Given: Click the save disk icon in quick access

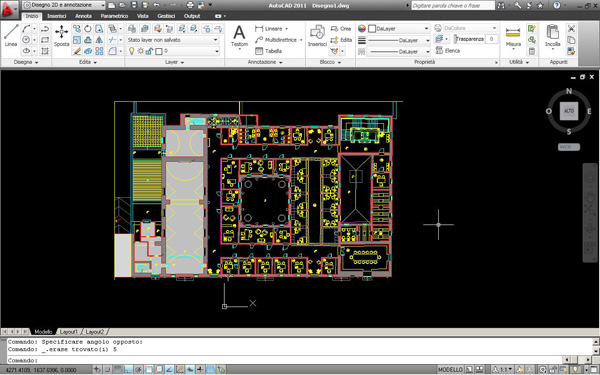Looking at the screenshot, I should (x=134, y=5).
